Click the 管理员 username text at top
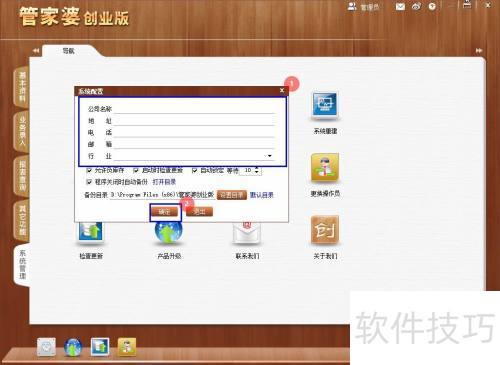 [369, 7]
